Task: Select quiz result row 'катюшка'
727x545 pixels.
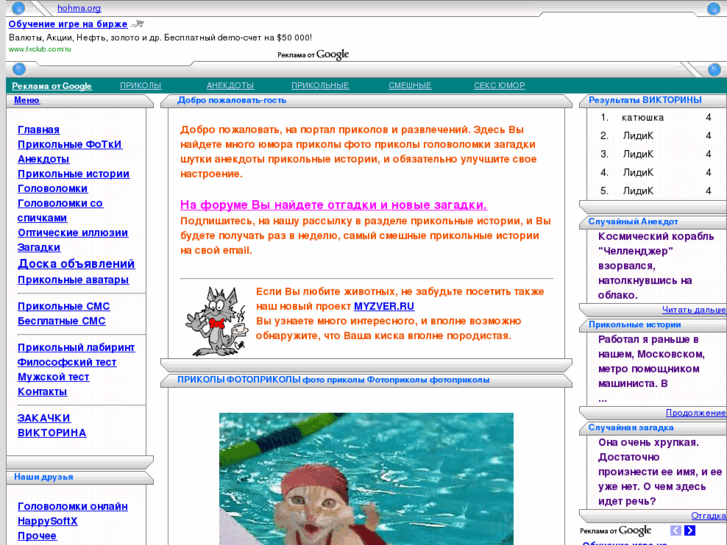Action: click(656, 118)
